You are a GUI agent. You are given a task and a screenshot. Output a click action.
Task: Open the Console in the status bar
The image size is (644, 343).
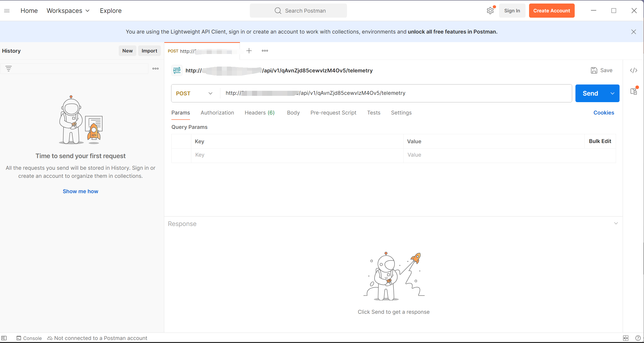(x=29, y=338)
